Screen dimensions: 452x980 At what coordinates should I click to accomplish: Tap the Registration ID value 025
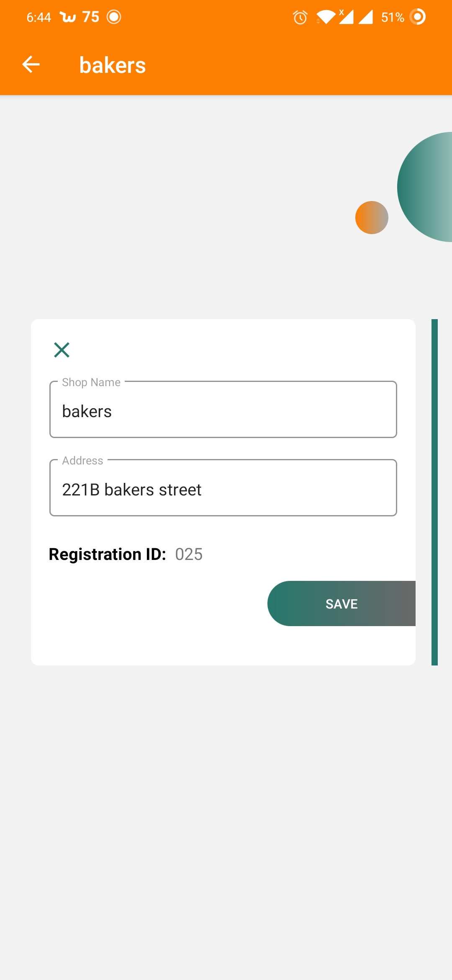click(x=189, y=554)
